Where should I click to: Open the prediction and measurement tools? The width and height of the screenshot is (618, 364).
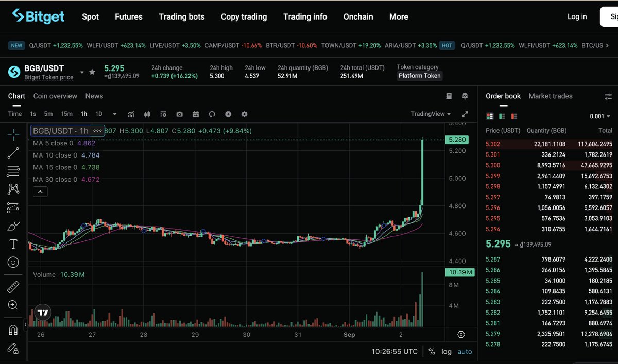click(13, 207)
